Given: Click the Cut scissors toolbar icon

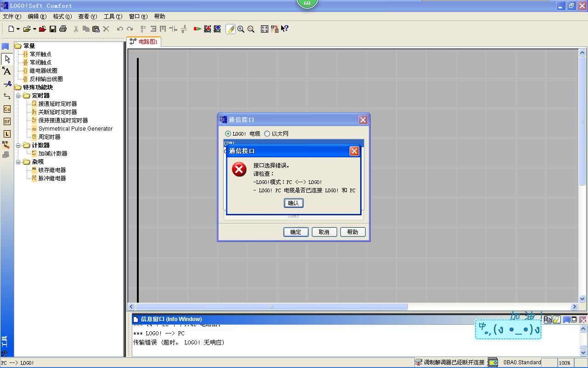Looking at the screenshot, I should tap(76, 29).
